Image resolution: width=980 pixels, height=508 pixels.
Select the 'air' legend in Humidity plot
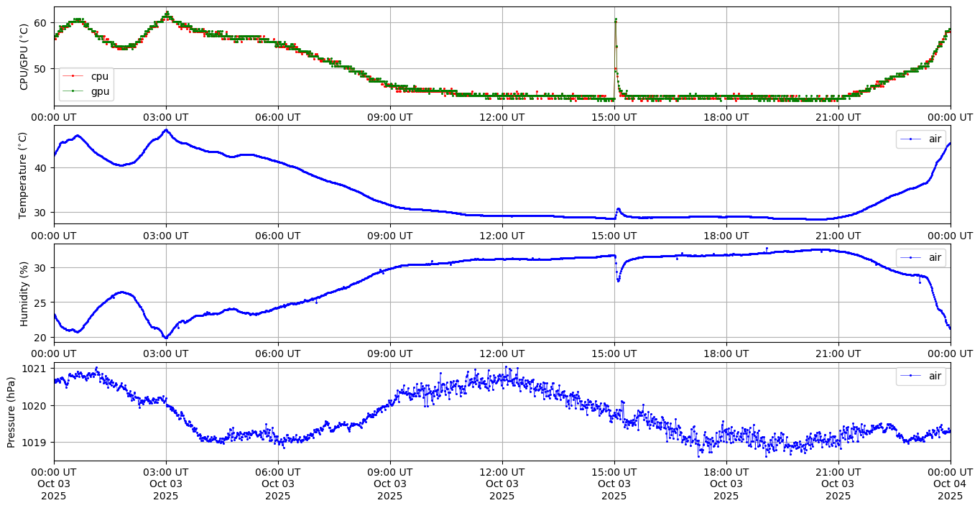point(921,257)
